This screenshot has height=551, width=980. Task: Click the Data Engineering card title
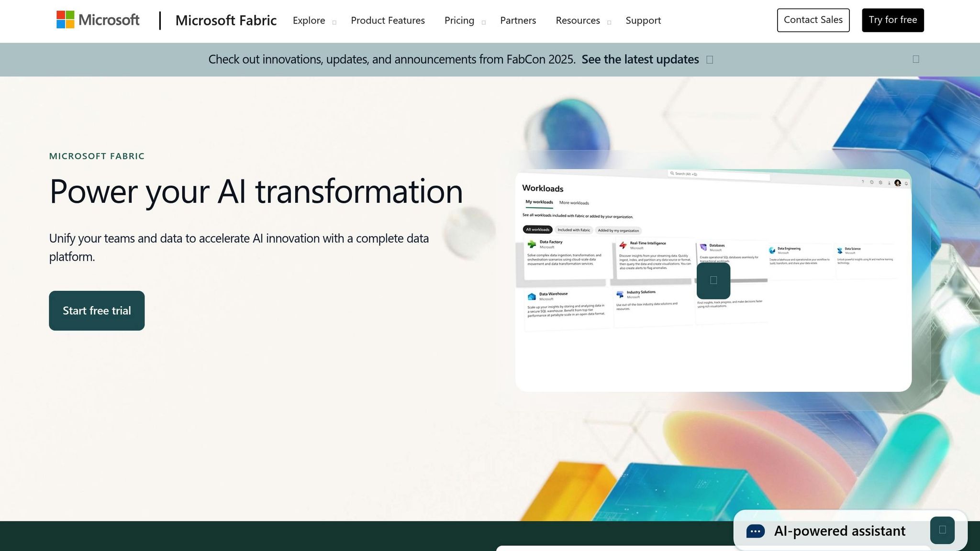tap(789, 248)
